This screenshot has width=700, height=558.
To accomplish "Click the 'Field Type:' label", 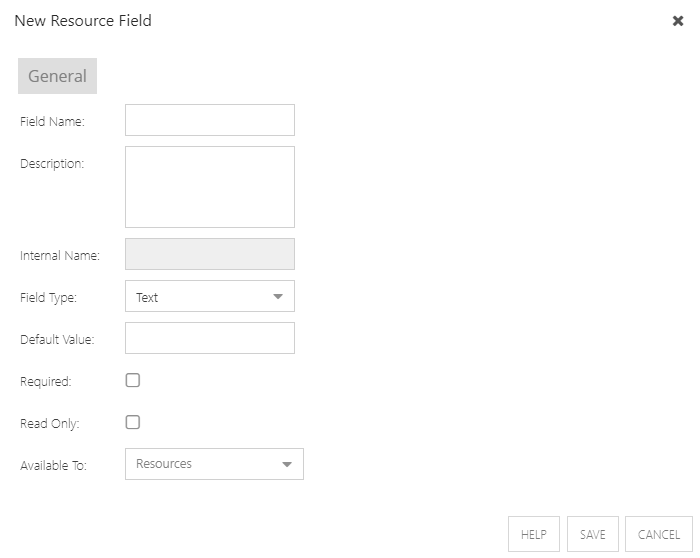I will pyautogui.click(x=48, y=298).
